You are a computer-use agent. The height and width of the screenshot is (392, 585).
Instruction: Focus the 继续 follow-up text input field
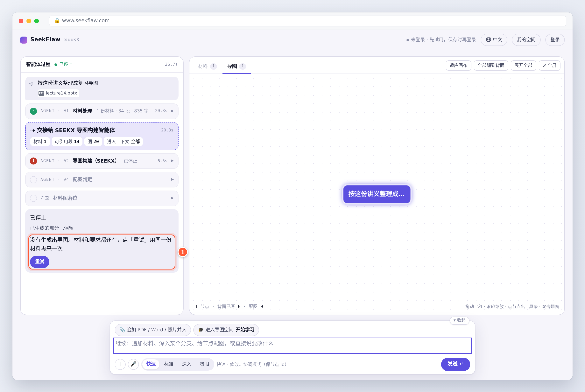click(x=292, y=346)
